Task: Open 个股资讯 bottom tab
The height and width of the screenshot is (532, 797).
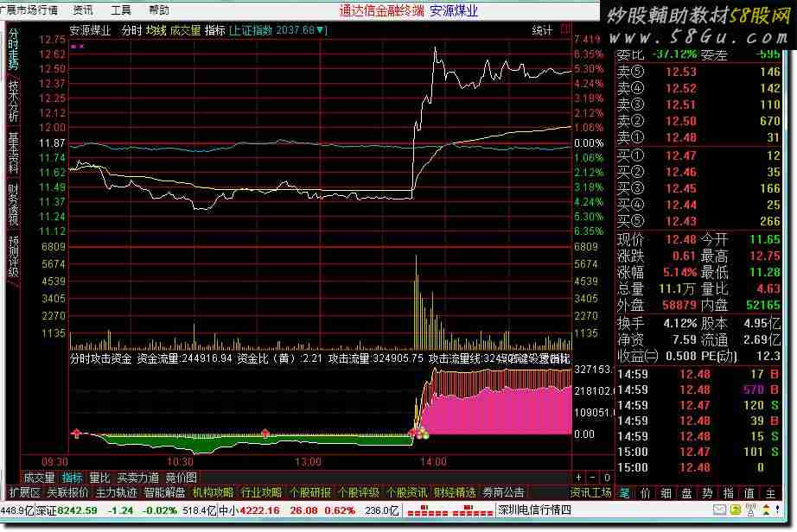Action: pos(406,492)
